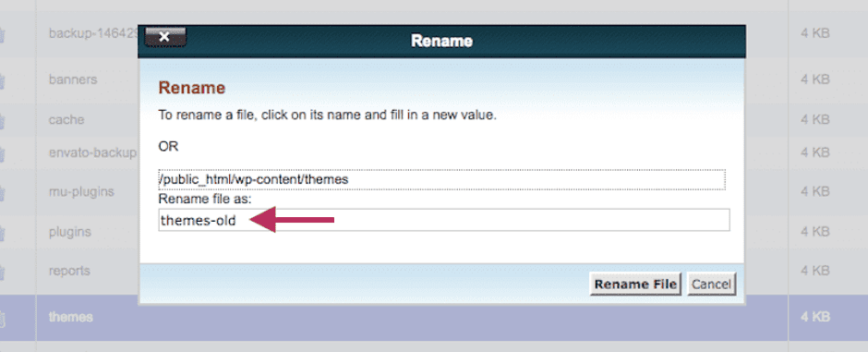Focus the 'Rename file as' field containing themes-old
The image size is (868, 352).
pyautogui.click(x=444, y=220)
